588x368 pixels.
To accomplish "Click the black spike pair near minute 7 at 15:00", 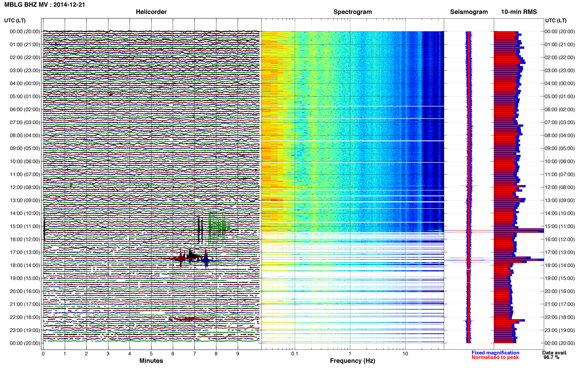I will (x=200, y=229).
